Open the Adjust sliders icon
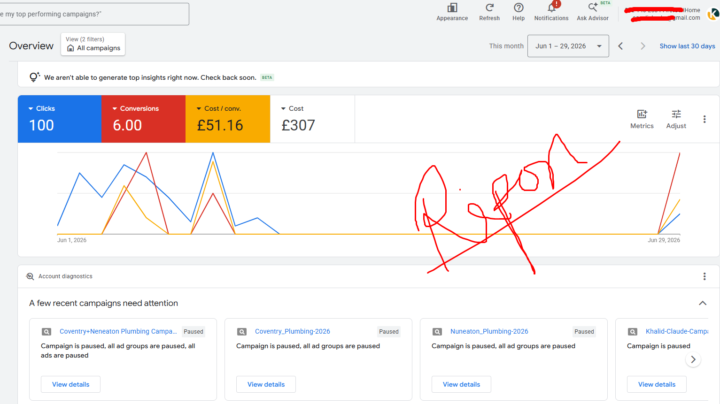 point(676,114)
